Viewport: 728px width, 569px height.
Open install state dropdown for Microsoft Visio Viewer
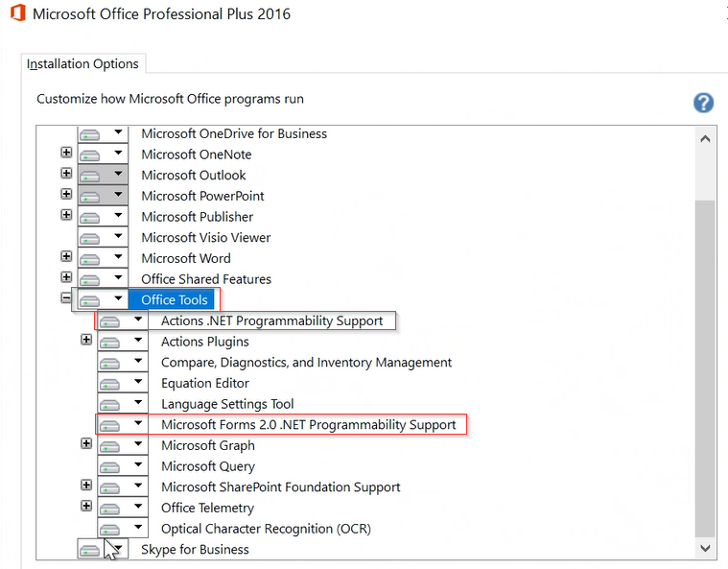point(103,237)
